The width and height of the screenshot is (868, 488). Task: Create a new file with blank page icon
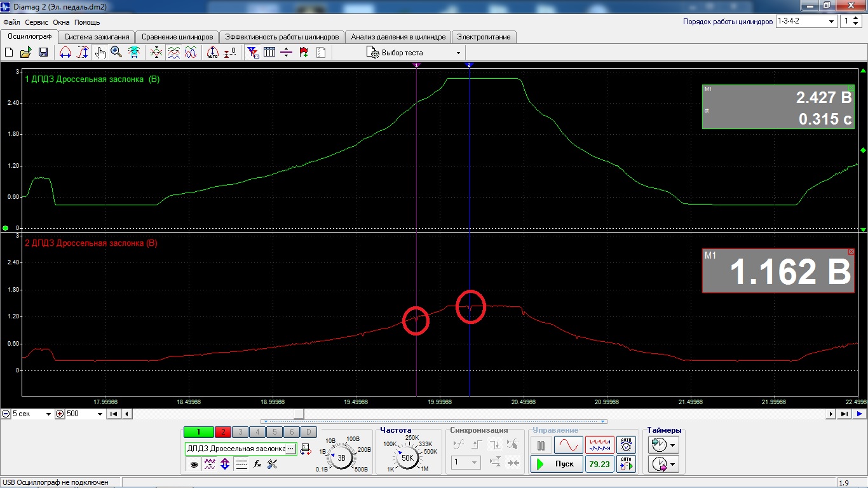tap(9, 53)
